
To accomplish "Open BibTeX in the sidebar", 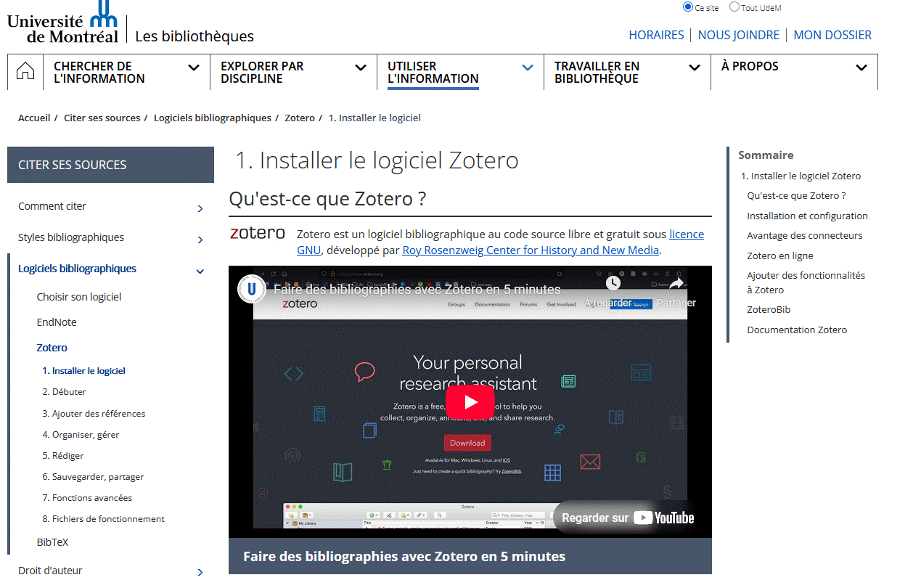I will [x=52, y=542].
